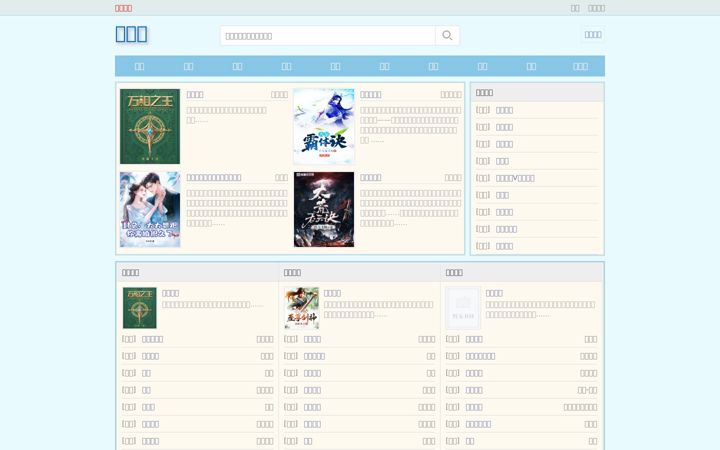Open the sidebar entry containing letter V
The image size is (720, 450).
coord(515,178)
